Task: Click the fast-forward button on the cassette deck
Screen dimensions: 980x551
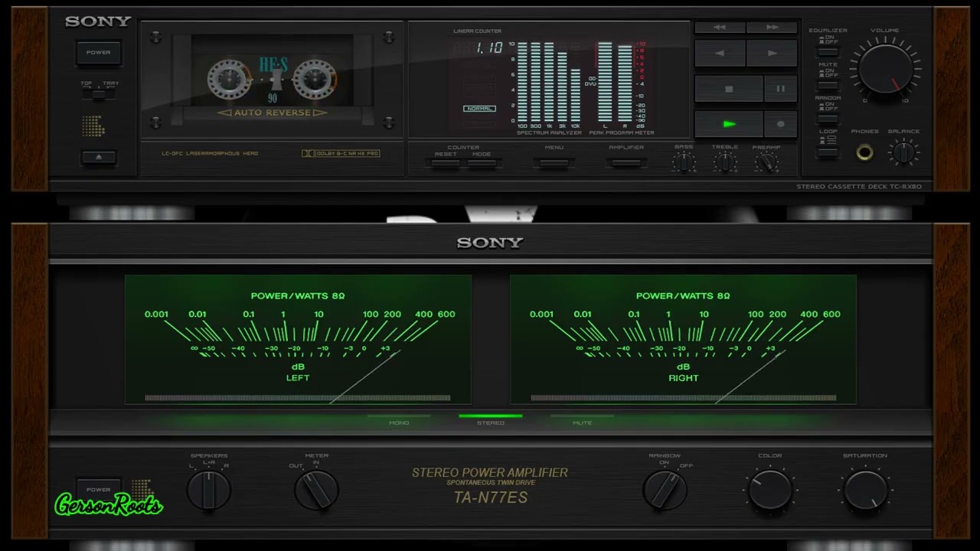Action: (772, 28)
